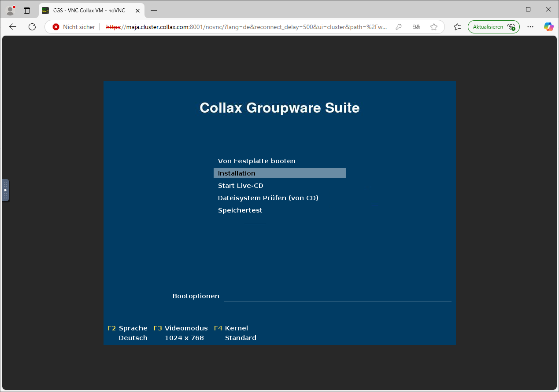Reload the noVNC page
This screenshot has width=559, height=392.
click(x=32, y=27)
